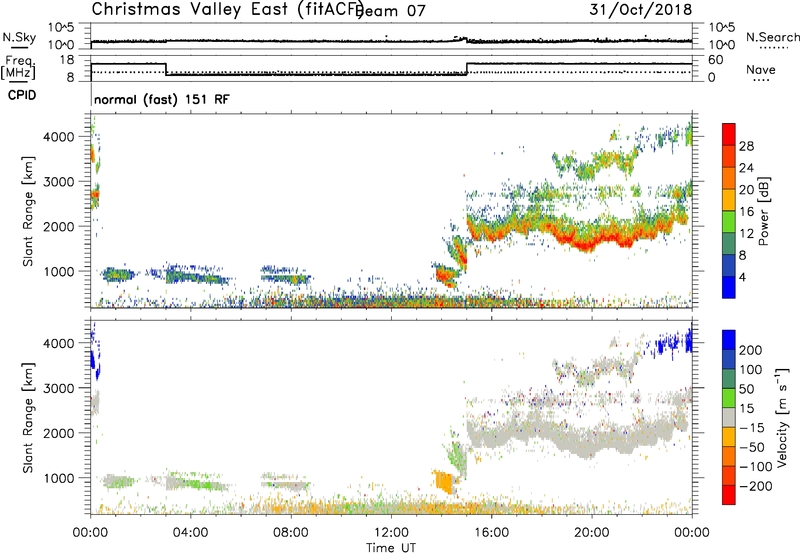Click the 'N.Sky' legend label
Image resolution: width=800 pixels, height=554 pixels.
pyautogui.click(x=19, y=37)
